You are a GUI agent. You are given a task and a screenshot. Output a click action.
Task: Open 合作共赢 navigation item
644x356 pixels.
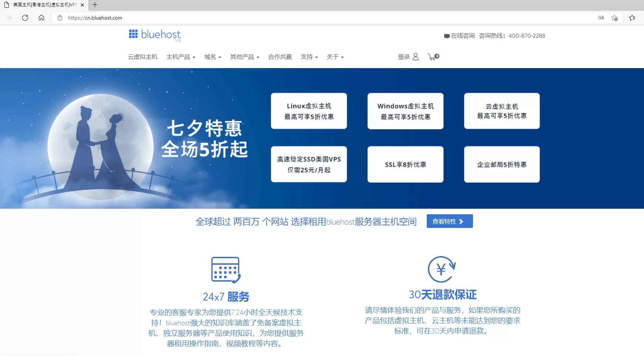click(280, 57)
